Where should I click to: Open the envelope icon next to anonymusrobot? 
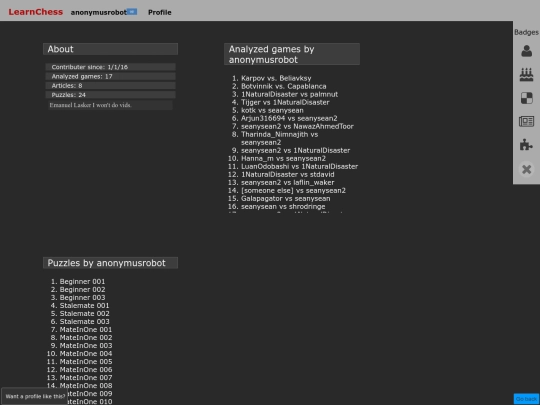[132, 12]
